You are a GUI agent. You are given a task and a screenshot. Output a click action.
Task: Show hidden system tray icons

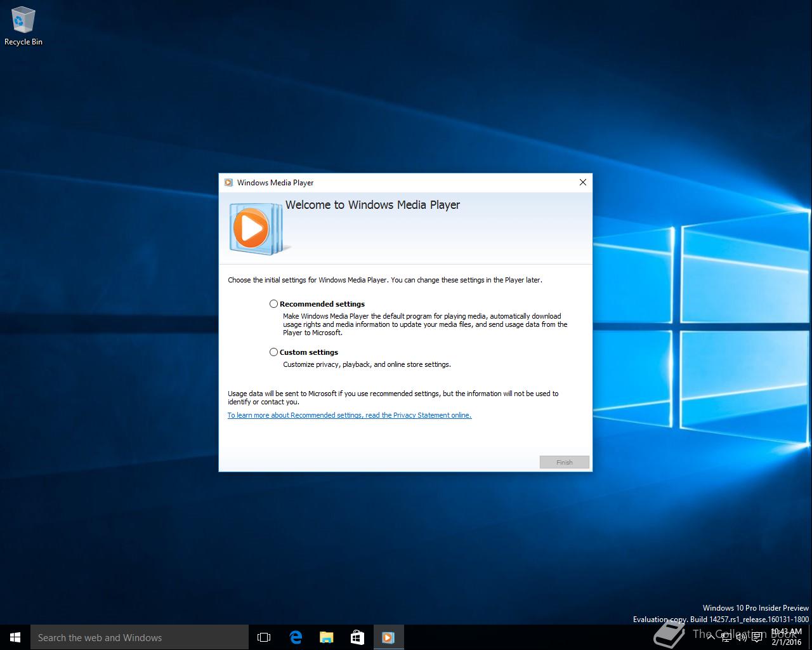709,637
